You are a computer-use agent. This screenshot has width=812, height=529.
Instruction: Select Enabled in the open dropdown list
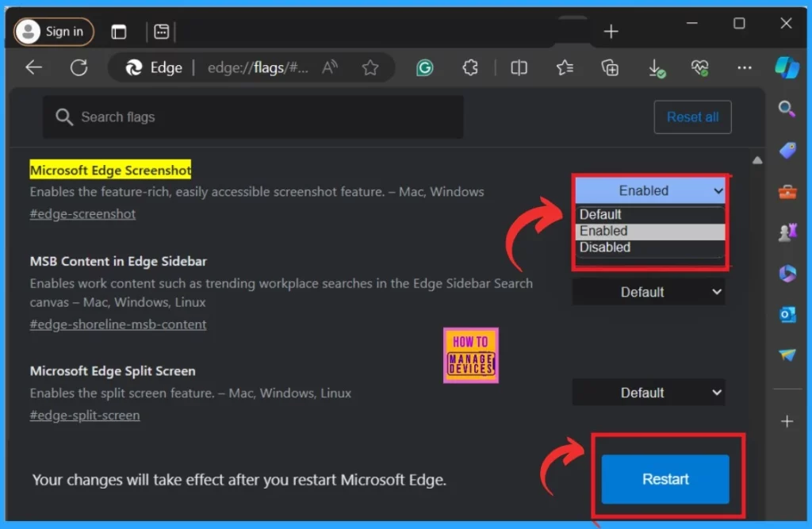[x=650, y=231]
